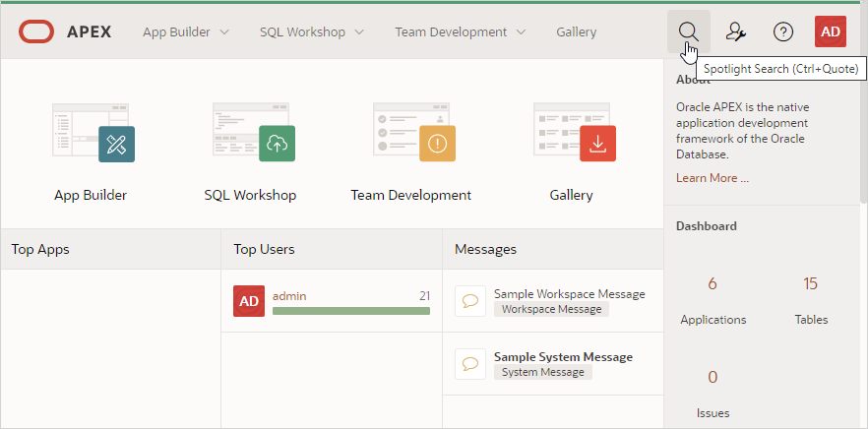Click the Applications dashboard label

pos(713,320)
